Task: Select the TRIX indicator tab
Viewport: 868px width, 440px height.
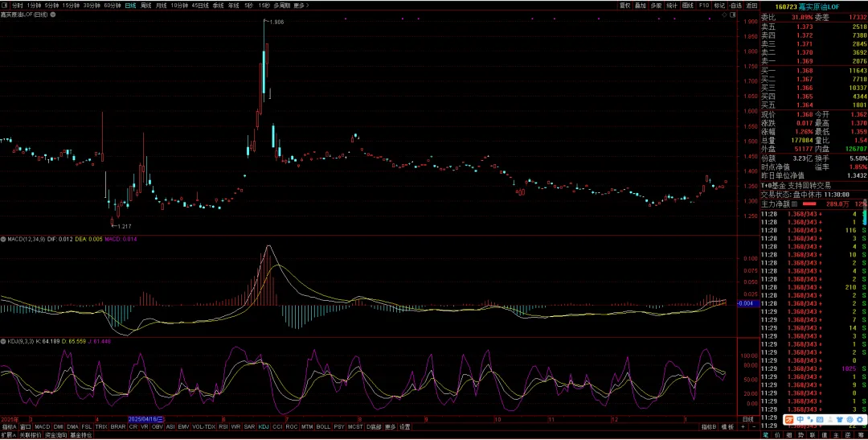Action: click(101, 426)
